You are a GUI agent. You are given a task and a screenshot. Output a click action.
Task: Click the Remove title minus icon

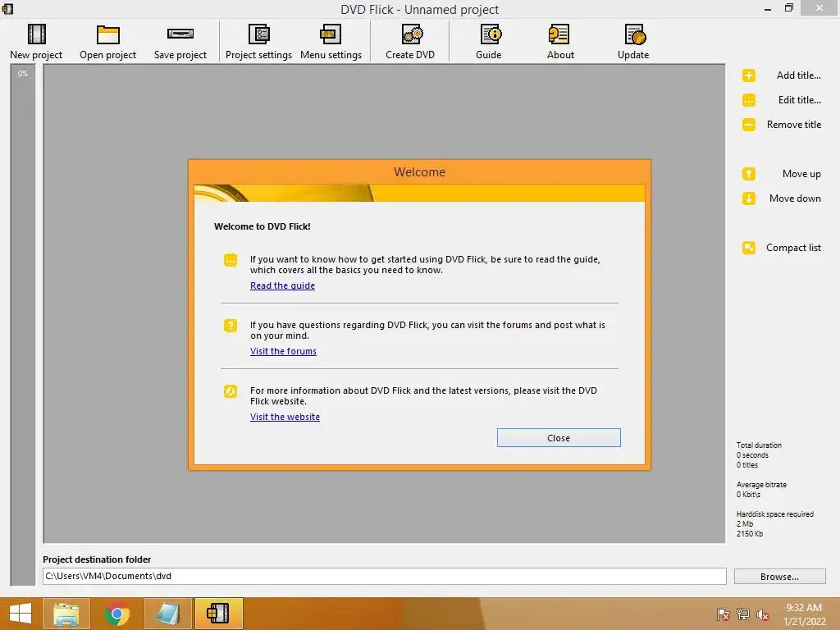coord(749,125)
